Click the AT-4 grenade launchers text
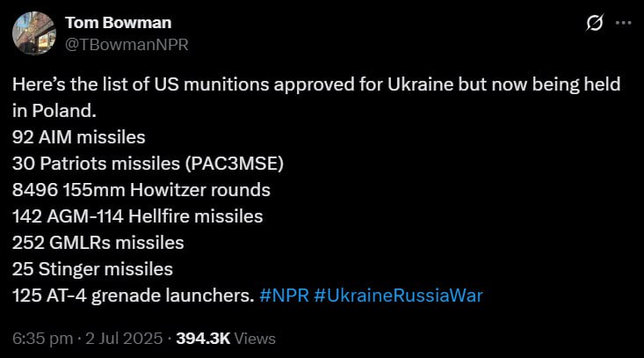644x358 pixels. pyautogui.click(x=132, y=296)
